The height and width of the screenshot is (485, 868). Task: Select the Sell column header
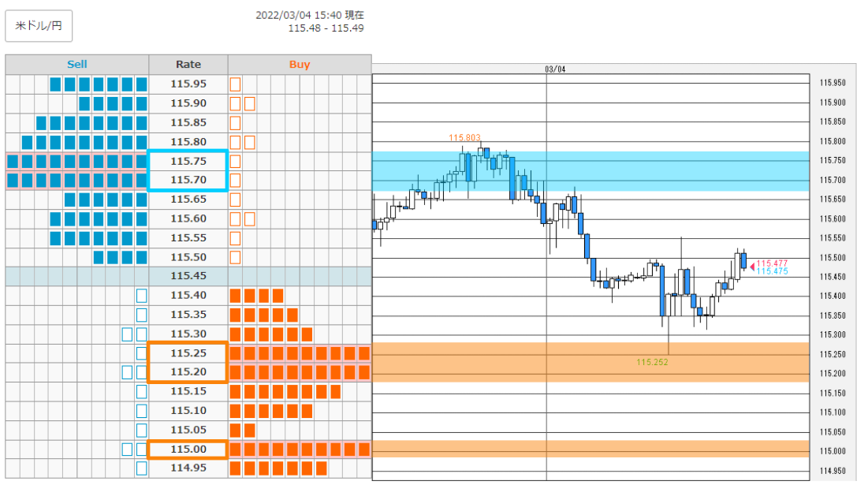[x=77, y=64]
